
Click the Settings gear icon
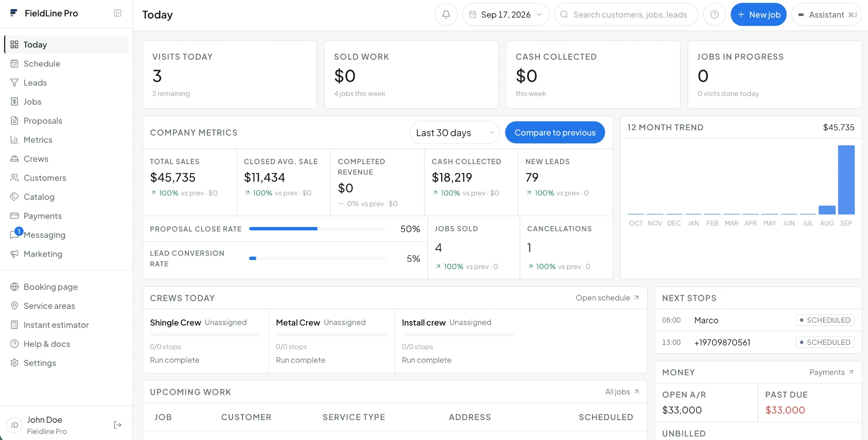click(x=14, y=363)
